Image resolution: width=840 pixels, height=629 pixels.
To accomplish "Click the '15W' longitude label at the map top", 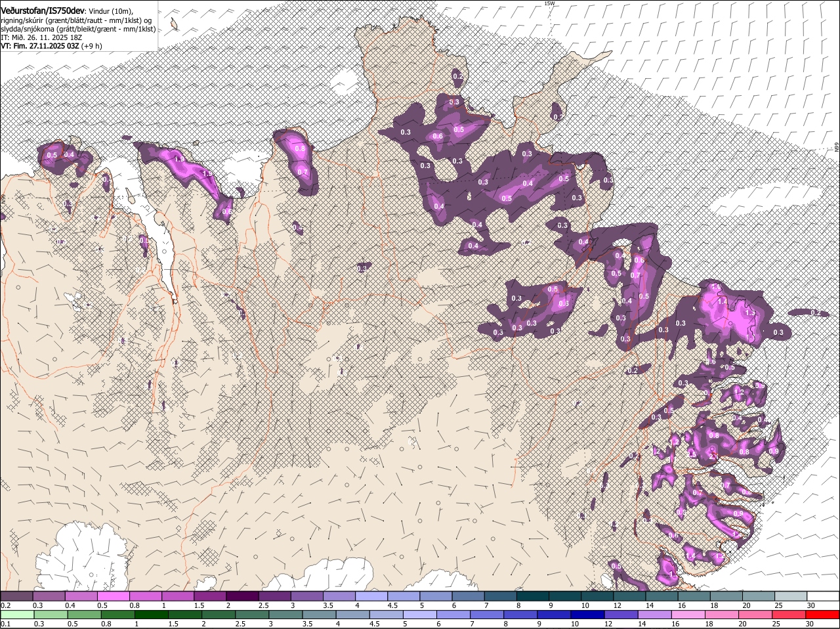I will [549, 3].
